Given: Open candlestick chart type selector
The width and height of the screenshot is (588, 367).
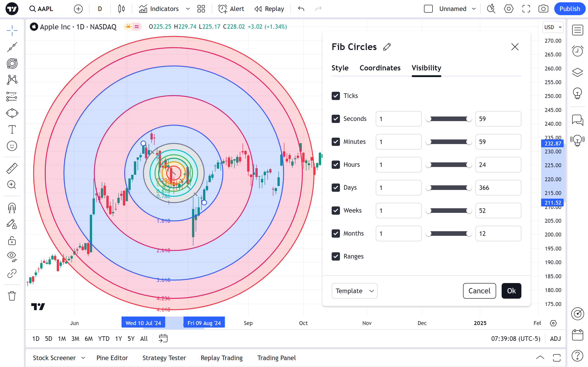Looking at the screenshot, I should point(121,9).
